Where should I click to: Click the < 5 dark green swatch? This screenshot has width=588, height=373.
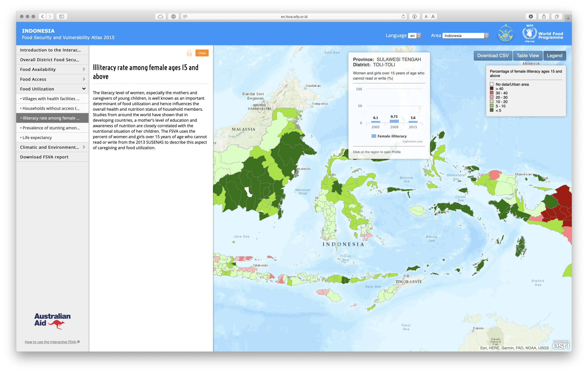tap(492, 110)
